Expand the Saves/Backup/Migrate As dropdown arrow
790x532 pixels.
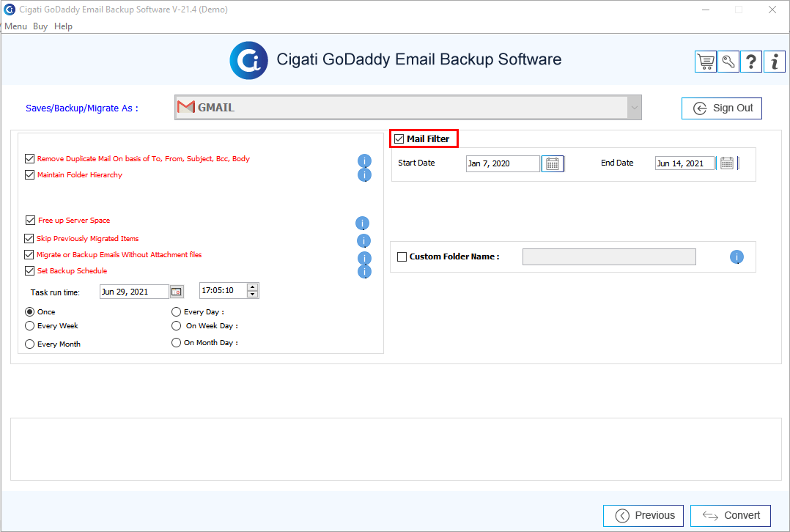635,107
